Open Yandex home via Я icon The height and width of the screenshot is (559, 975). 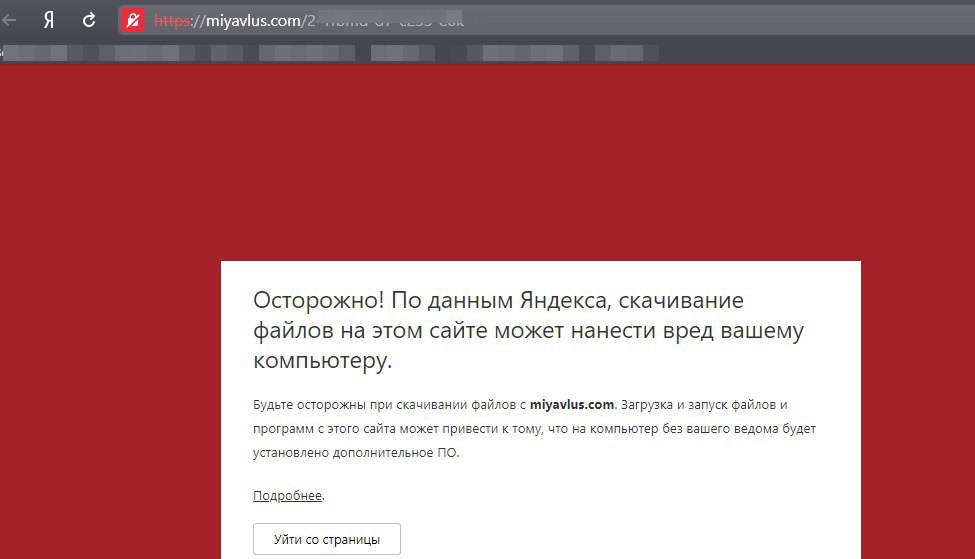point(49,21)
